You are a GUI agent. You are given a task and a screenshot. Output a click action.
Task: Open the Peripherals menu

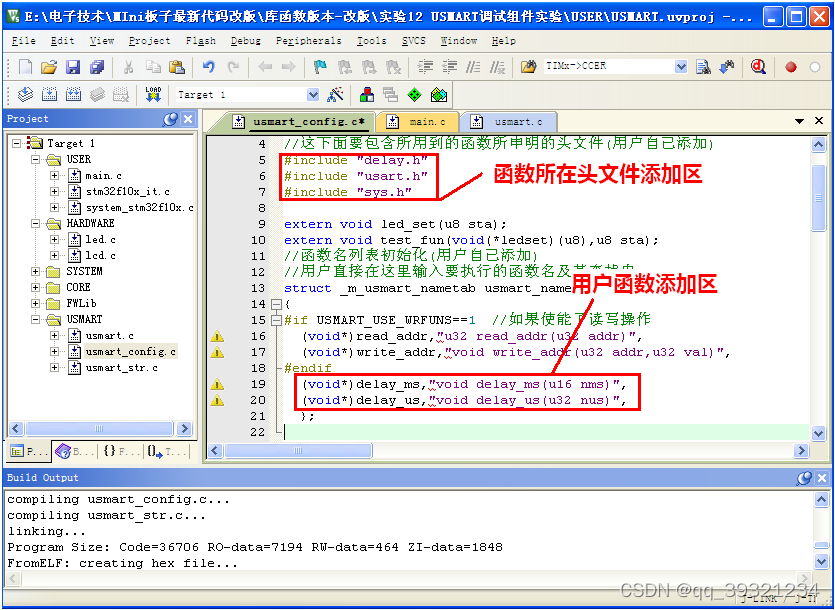[x=308, y=41]
